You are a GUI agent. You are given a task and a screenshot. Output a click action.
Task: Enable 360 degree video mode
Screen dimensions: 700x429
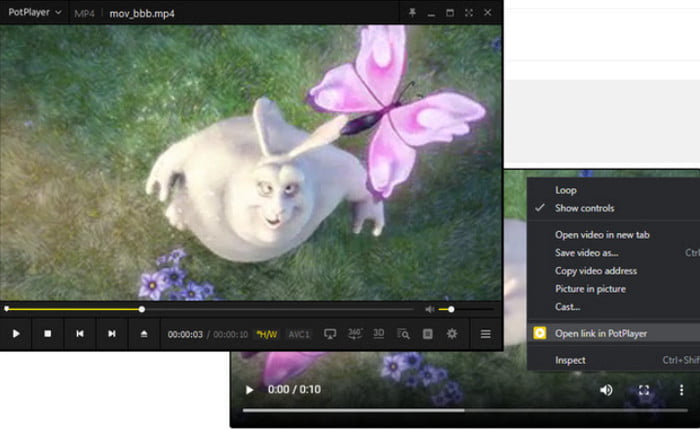[x=355, y=334]
